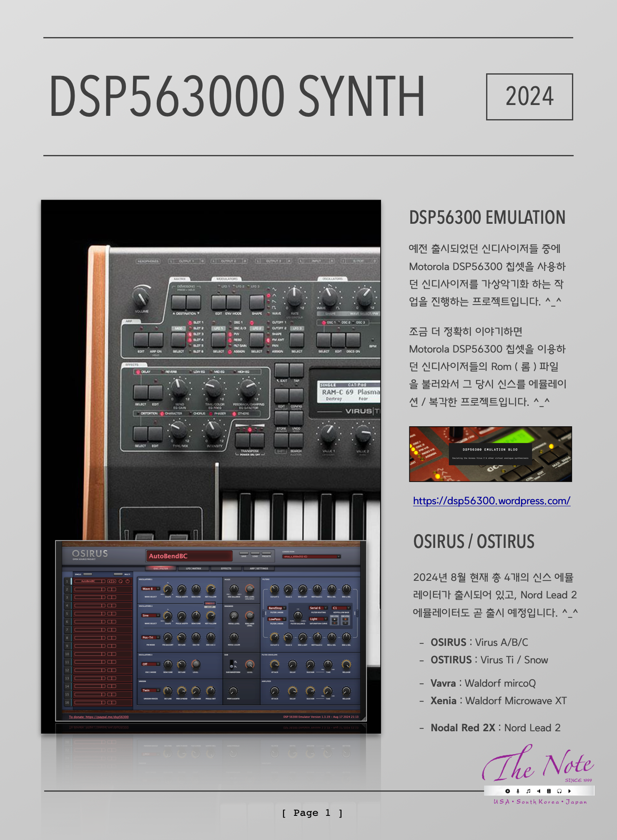Click the Osc Balance knob in Mixer

click(234, 589)
